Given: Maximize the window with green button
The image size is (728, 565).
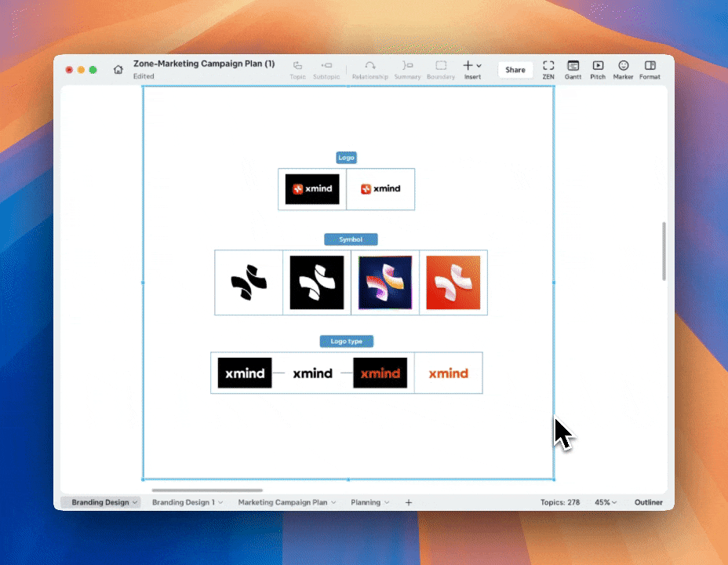Looking at the screenshot, I should [x=93, y=70].
